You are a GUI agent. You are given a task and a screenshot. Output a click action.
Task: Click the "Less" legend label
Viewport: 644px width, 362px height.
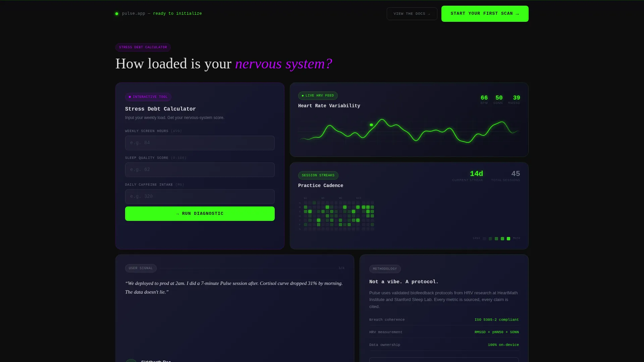pos(476,238)
